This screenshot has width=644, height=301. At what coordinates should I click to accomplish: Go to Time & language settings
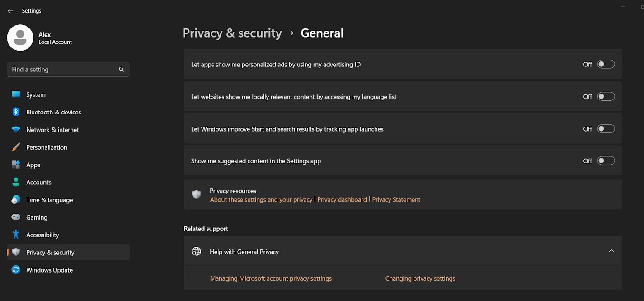(49, 200)
